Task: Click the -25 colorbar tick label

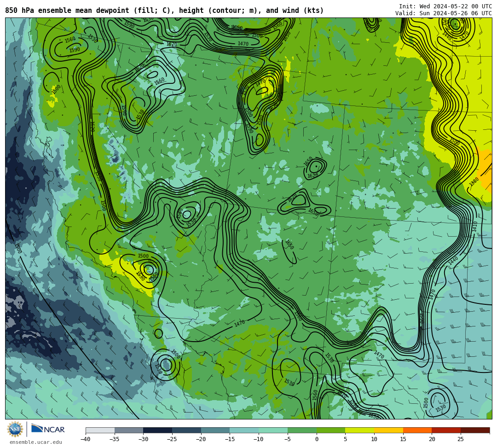Action: [172, 439]
